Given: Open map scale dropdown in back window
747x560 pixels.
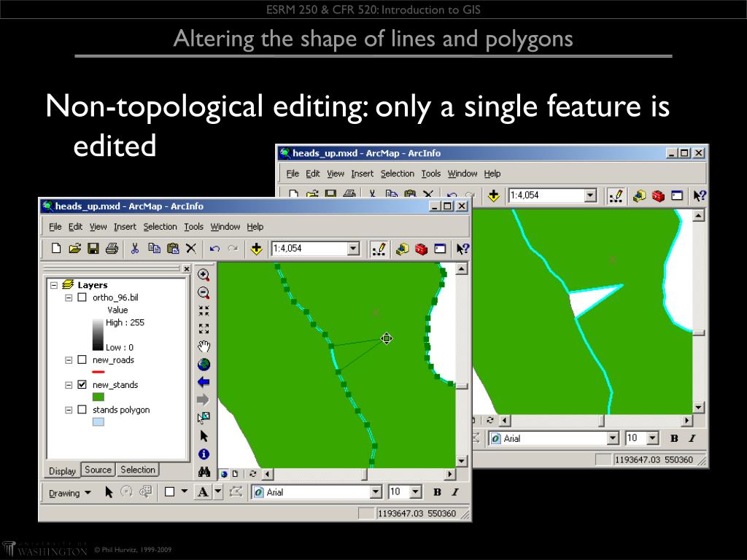Looking at the screenshot, I should click(x=590, y=195).
